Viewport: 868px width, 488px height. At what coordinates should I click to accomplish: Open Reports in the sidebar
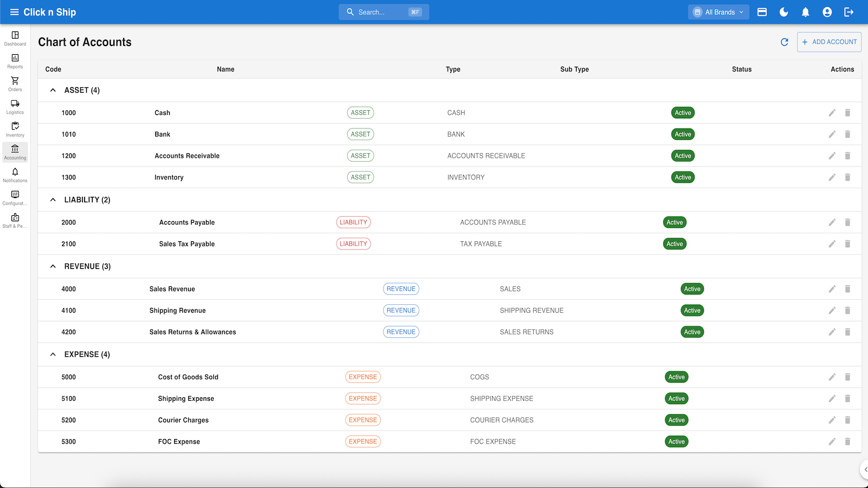click(x=15, y=61)
